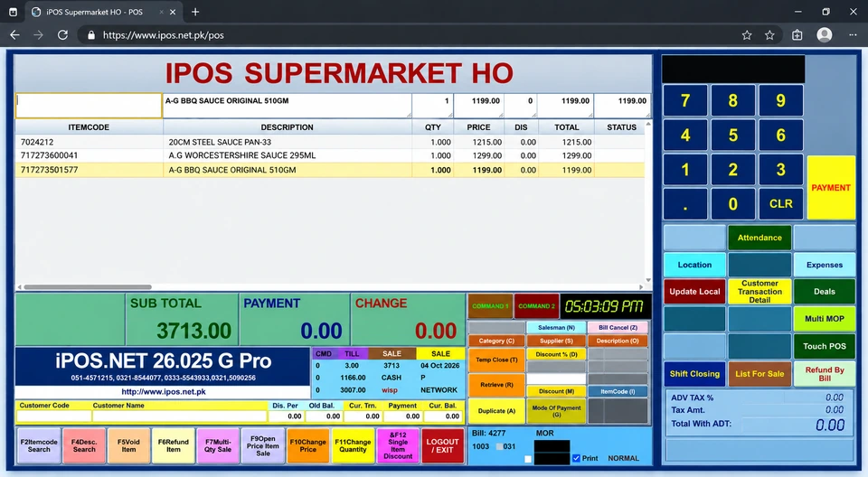Tap keypad digit 8

pos(733,100)
